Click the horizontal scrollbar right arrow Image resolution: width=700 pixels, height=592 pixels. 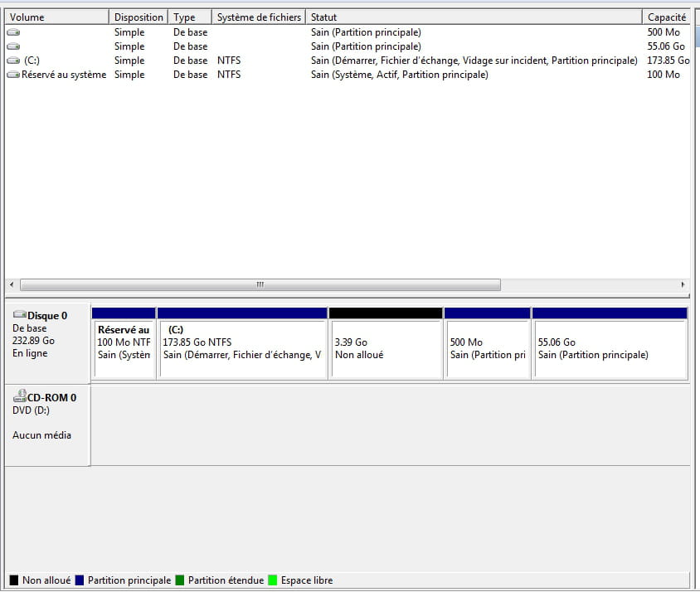(683, 284)
